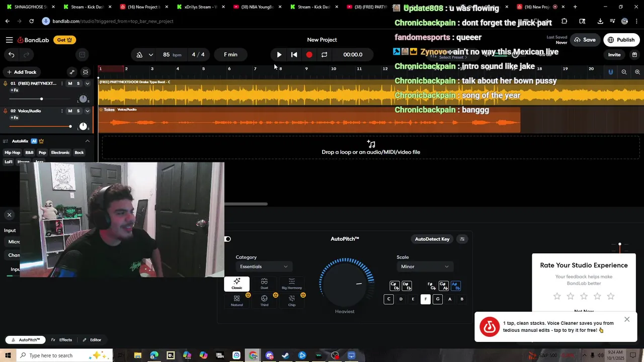This screenshot has height=362, width=644.
Task: Adjust track 01 volume slider
Action: point(41,99)
